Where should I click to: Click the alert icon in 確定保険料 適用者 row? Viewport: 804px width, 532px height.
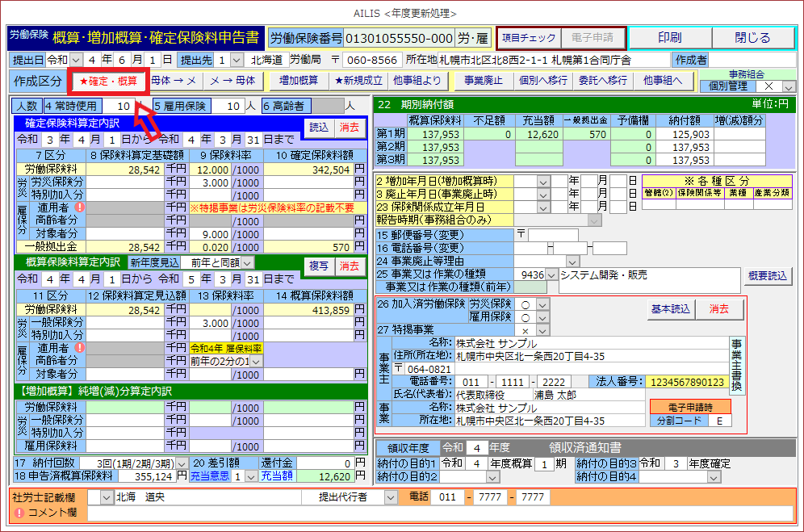[x=81, y=207]
